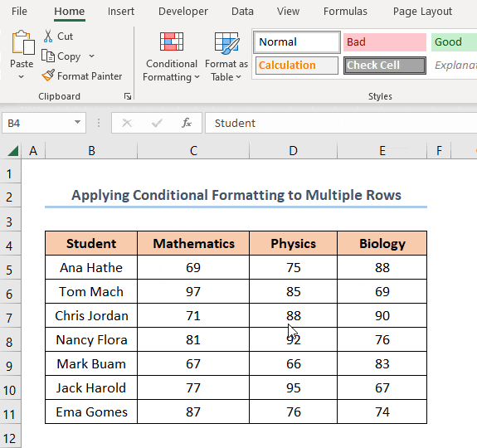The width and height of the screenshot is (477, 448).
Task: Apply the Good cell style
Action: (454, 42)
